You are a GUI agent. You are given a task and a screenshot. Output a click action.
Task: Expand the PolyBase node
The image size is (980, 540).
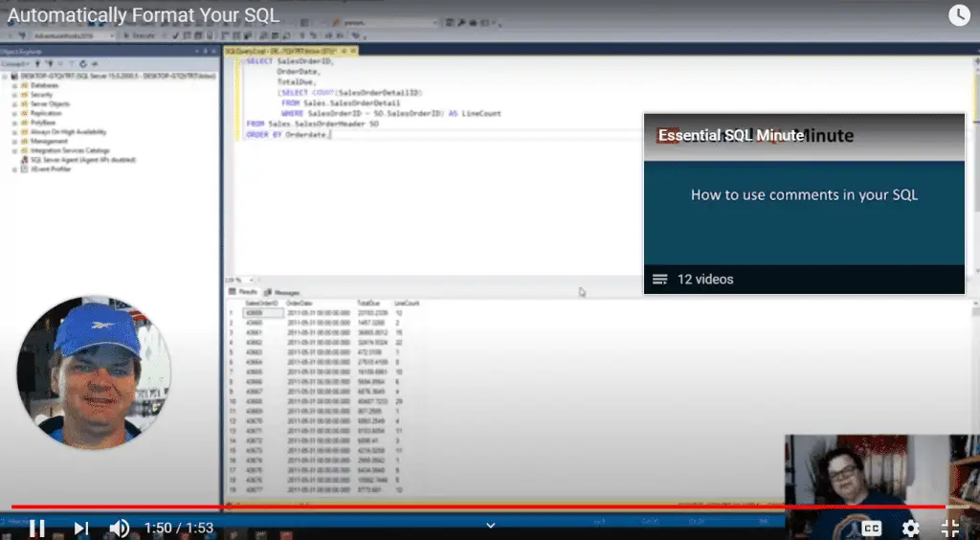(x=14, y=123)
